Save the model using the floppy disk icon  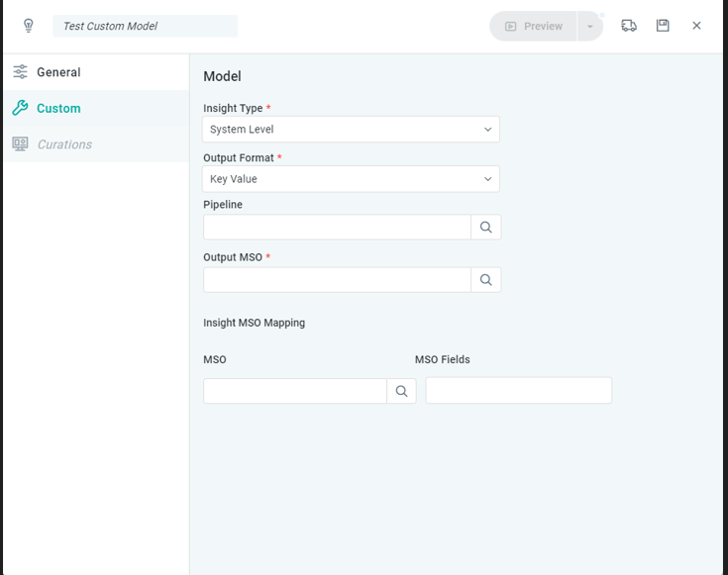coord(663,26)
